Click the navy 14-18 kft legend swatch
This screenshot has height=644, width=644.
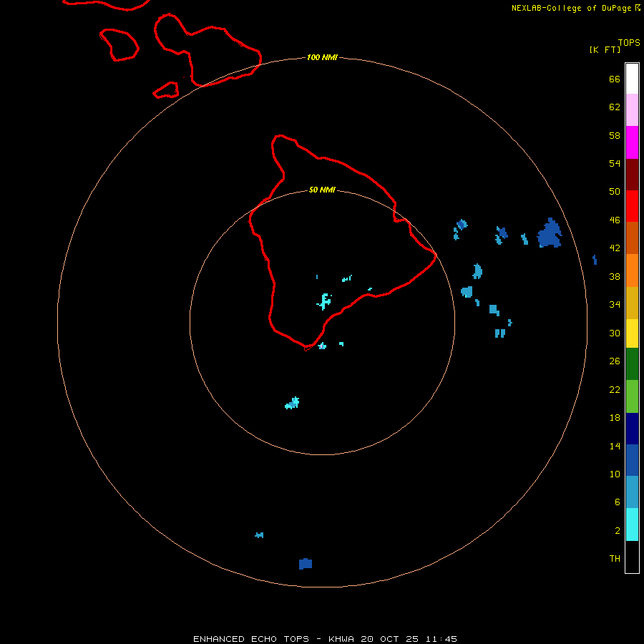pyautogui.click(x=632, y=429)
